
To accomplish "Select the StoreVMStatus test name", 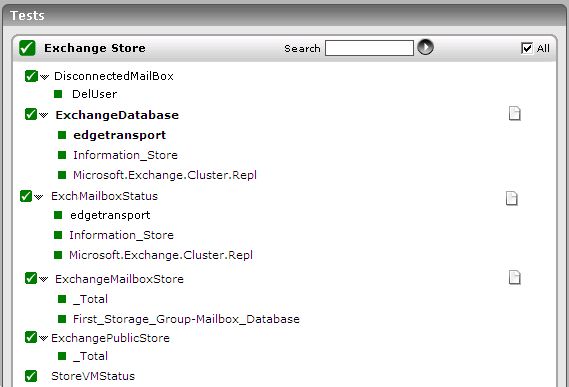I will [93, 376].
